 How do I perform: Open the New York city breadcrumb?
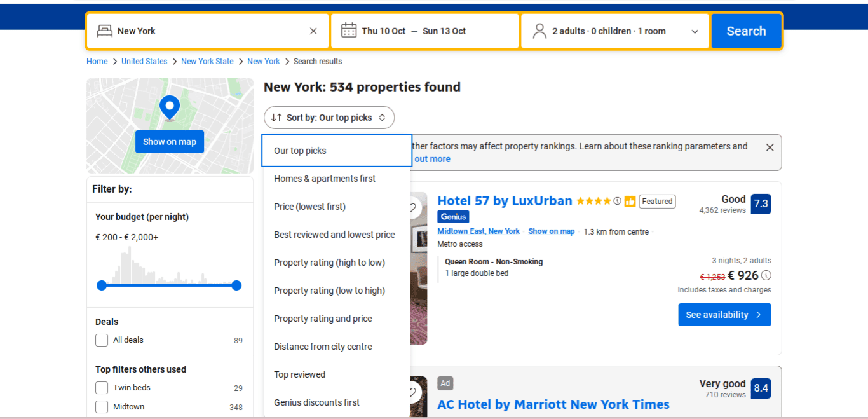[x=264, y=62]
